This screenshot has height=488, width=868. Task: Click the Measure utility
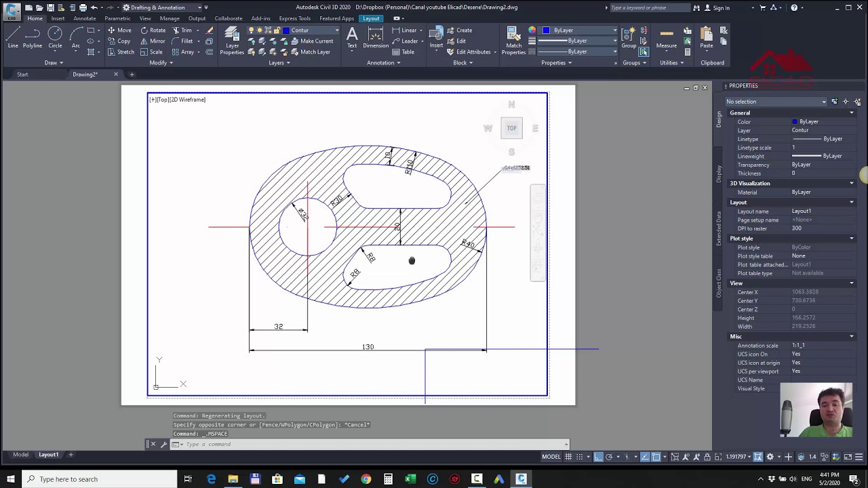666,38
